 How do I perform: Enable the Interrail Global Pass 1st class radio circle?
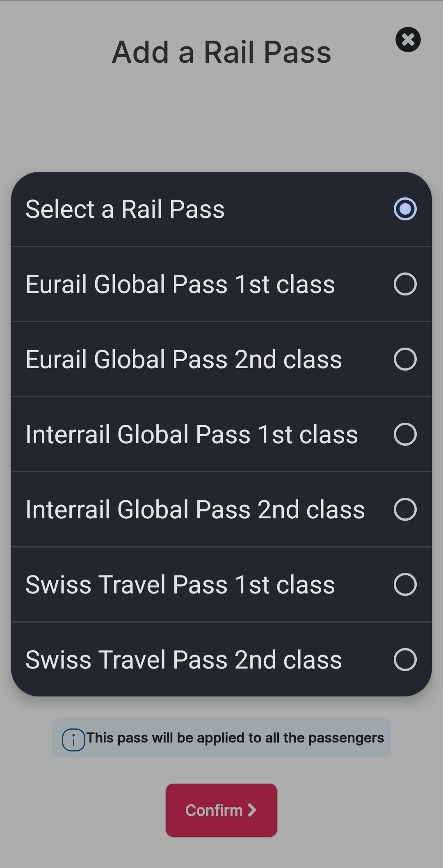point(405,434)
